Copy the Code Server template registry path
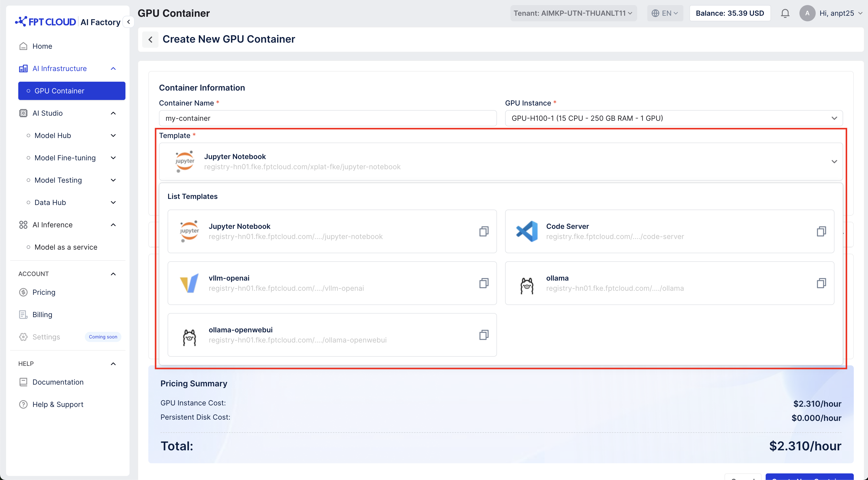The width and height of the screenshot is (868, 480). tap(821, 231)
